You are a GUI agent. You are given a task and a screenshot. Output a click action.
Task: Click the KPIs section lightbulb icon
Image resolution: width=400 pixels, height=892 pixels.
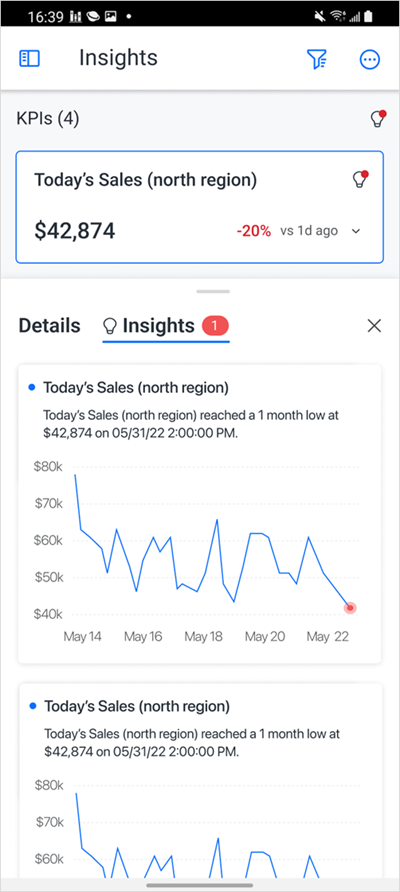click(x=378, y=118)
